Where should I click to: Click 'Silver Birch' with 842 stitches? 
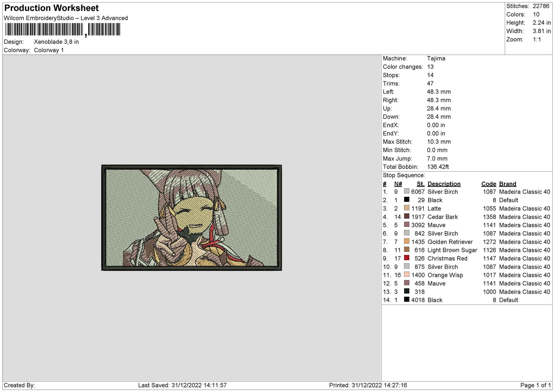(x=442, y=233)
